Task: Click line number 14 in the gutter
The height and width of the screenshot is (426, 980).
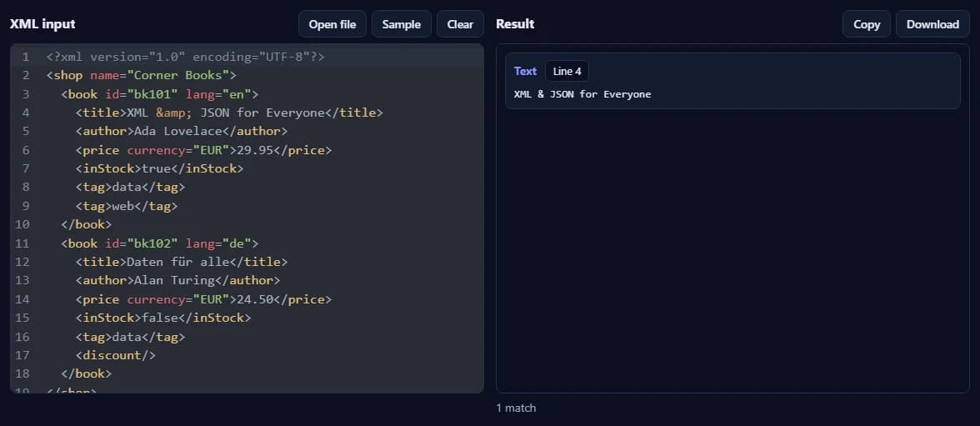Action: tap(22, 299)
